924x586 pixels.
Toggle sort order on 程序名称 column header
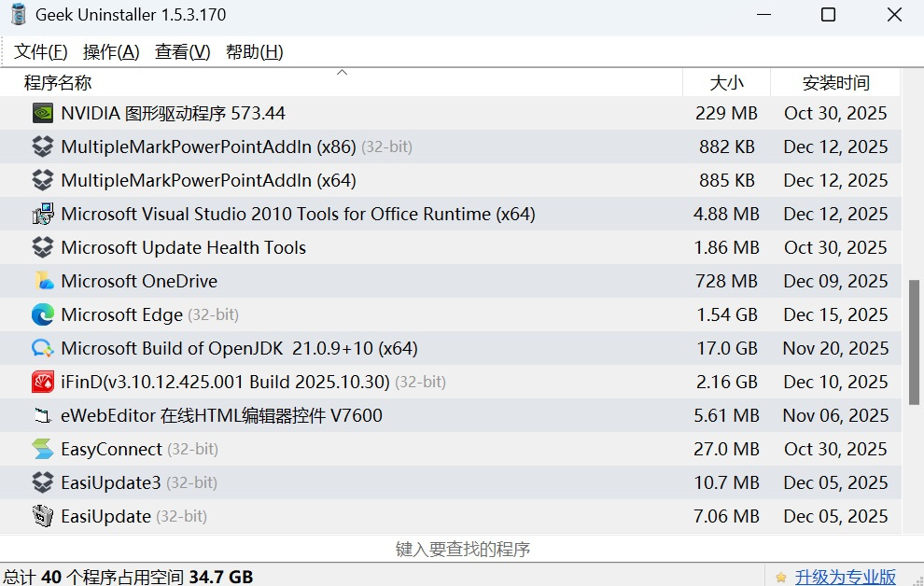pos(58,83)
